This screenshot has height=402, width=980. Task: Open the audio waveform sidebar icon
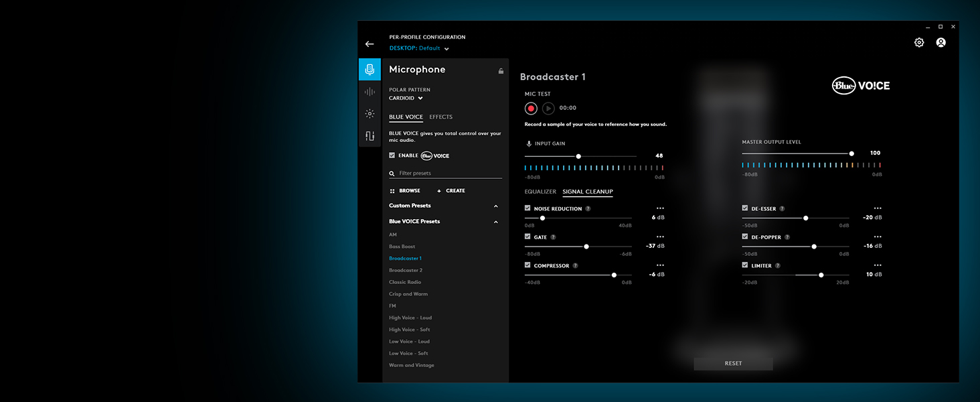370,92
